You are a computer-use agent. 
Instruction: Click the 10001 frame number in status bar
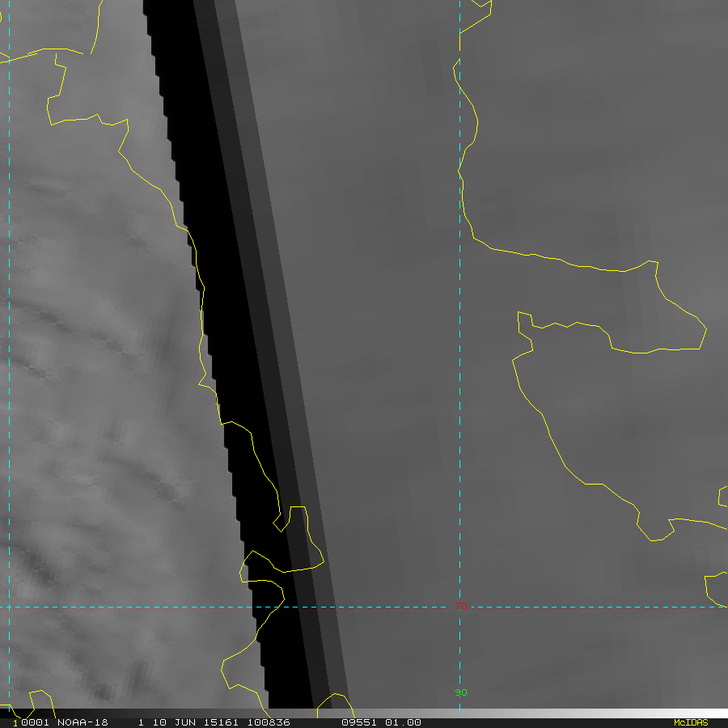pyautogui.click(x=28, y=722)
